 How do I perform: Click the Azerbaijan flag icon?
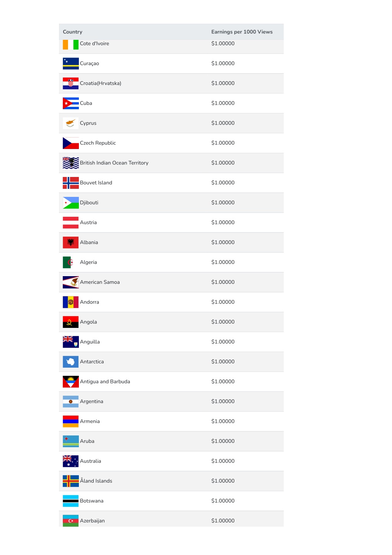coord(71,521)
